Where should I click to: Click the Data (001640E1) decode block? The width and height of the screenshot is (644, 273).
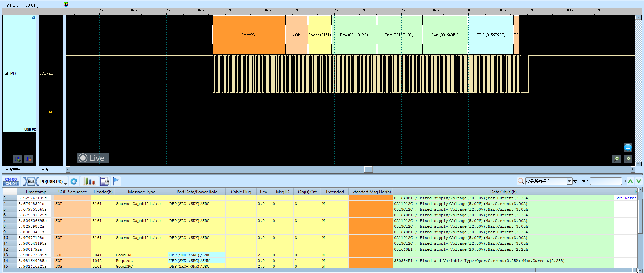(x=445, y=35)
